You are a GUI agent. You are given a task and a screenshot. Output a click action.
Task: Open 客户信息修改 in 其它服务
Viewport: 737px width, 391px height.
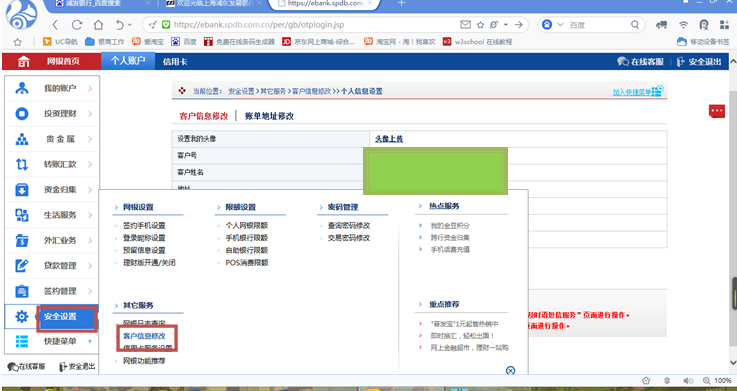144,336
